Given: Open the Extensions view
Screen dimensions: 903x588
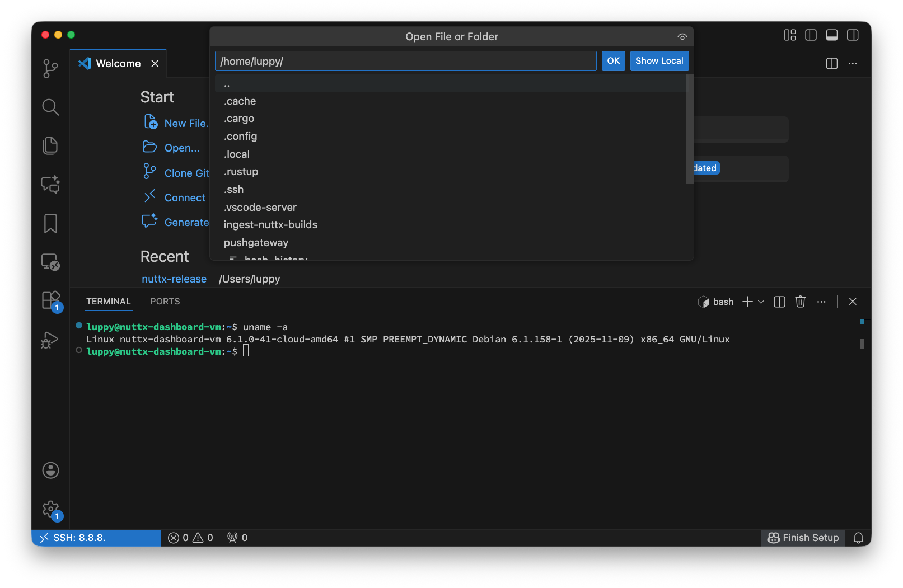Looking at the screenshot, I should click(x=50, y=300).
